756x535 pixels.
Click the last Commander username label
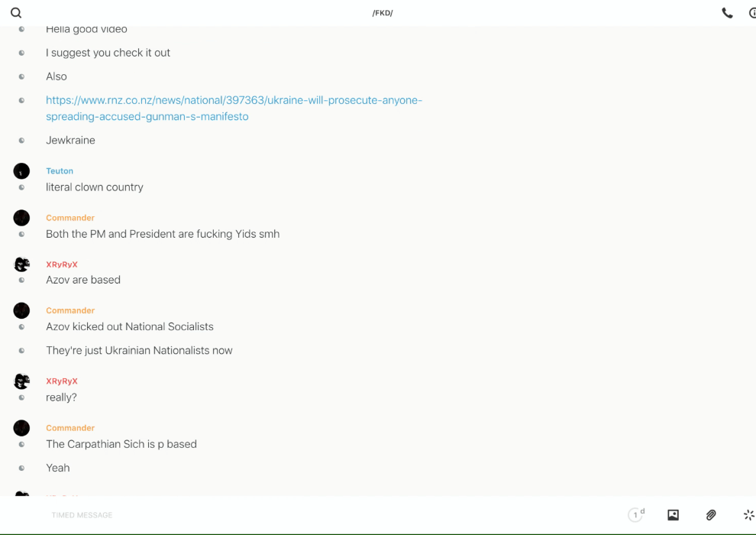point(70,428)
